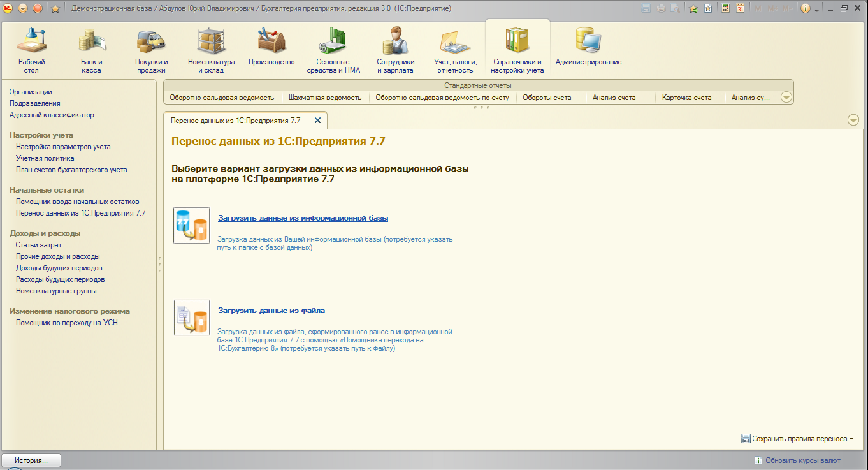Open Сотрудники и зарплата section

(395, 50)
